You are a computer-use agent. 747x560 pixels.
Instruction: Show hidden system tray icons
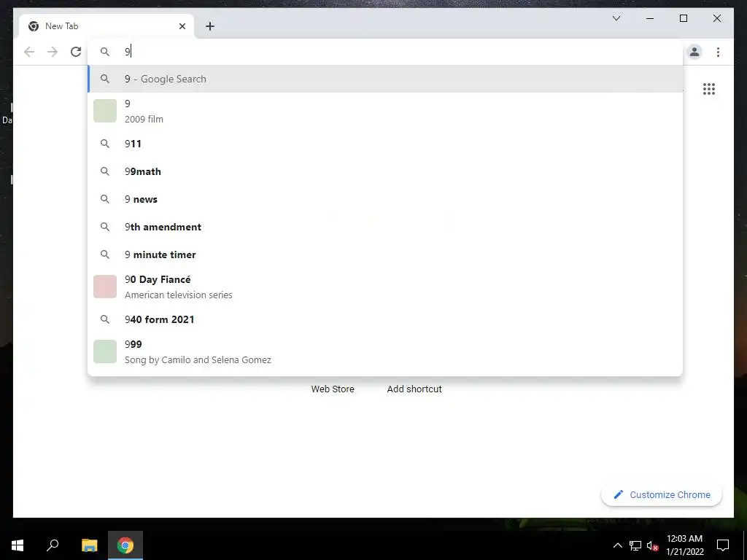click(x=617, y=545)
